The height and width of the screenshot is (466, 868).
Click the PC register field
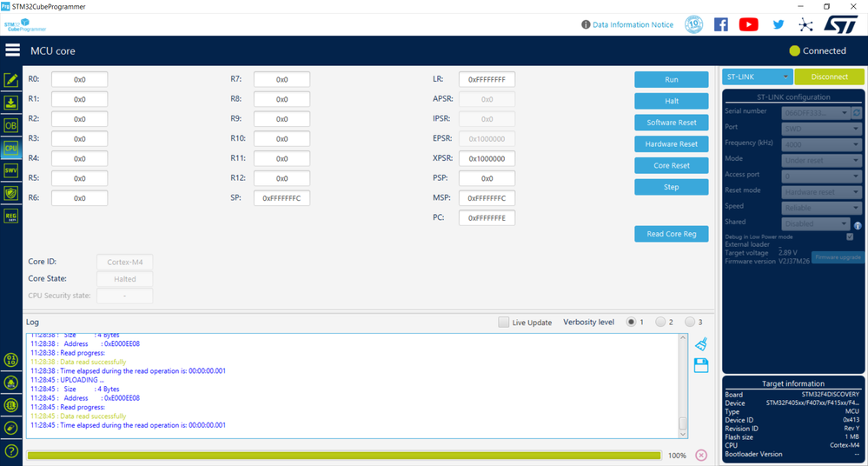point(487,217)
